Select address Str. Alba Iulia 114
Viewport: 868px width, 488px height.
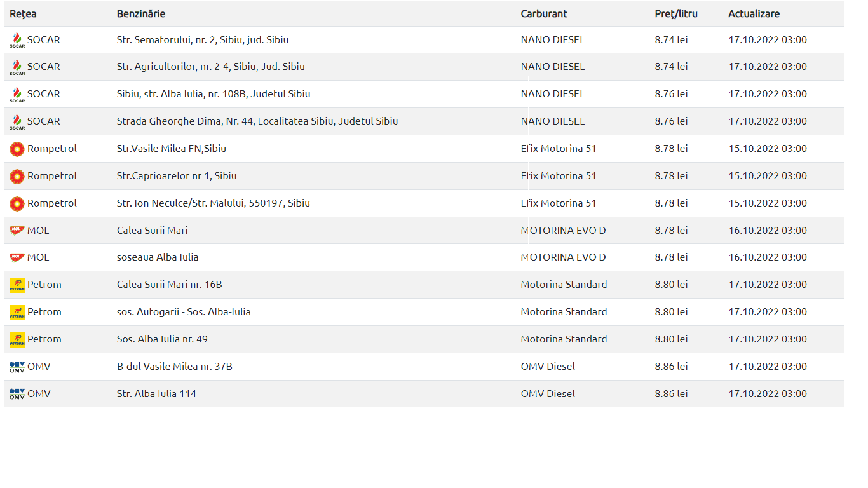(156, 393)
